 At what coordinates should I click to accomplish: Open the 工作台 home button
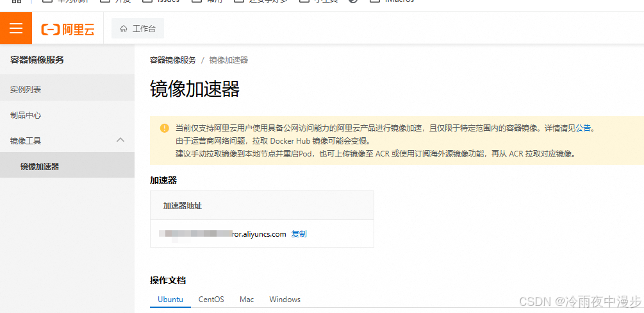[x=138, y=28]
